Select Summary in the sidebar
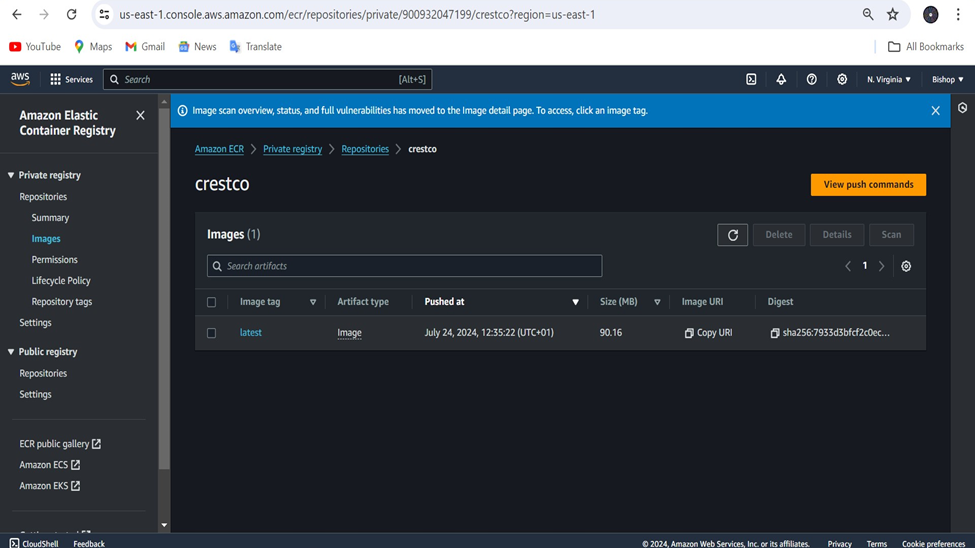 50,218
